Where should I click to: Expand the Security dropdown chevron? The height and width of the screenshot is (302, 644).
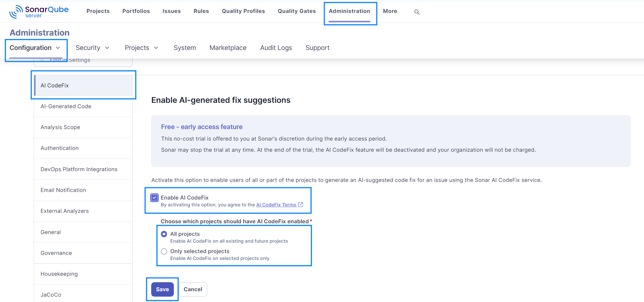coord(107,48)
